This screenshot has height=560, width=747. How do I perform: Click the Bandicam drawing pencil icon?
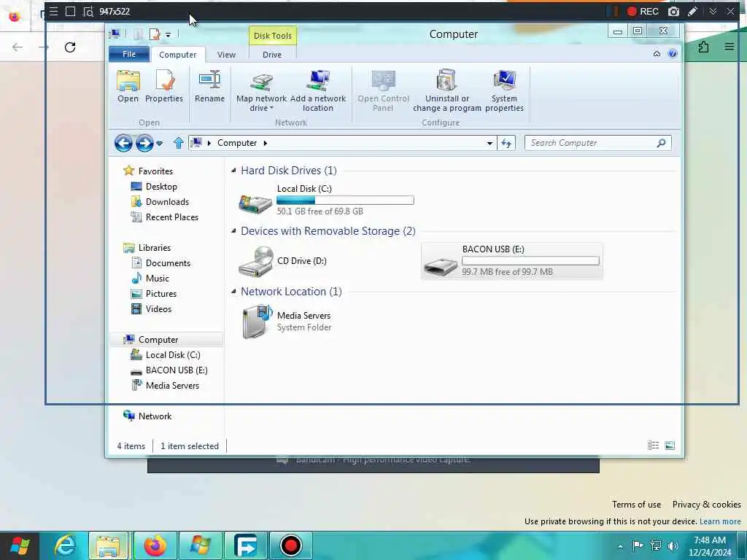click(x=693, y=12)
